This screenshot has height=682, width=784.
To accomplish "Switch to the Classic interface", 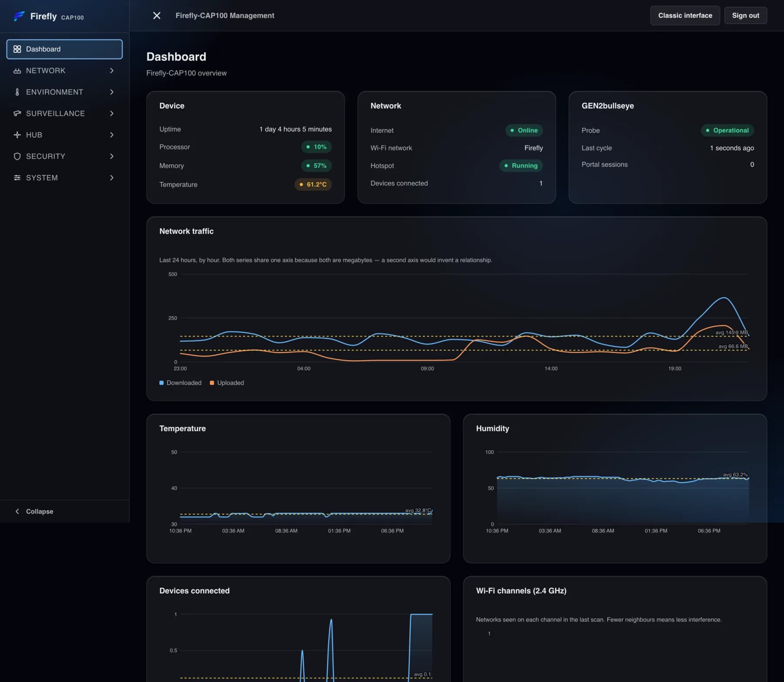I will (x=685, y=16).
